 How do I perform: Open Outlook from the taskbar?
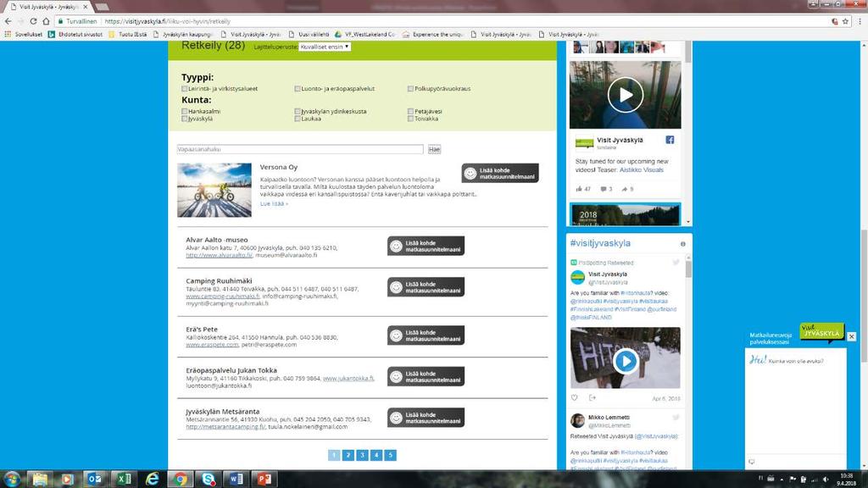[95, 479]
